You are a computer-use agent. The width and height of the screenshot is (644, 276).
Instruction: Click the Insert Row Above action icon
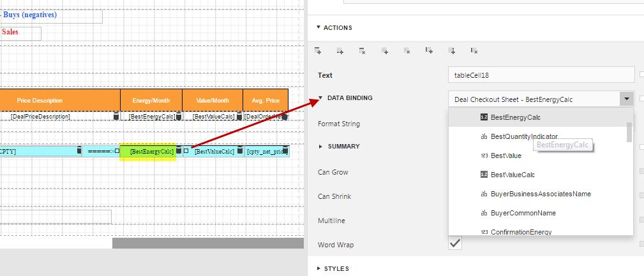pyautogui.click(x=318, y=50)
